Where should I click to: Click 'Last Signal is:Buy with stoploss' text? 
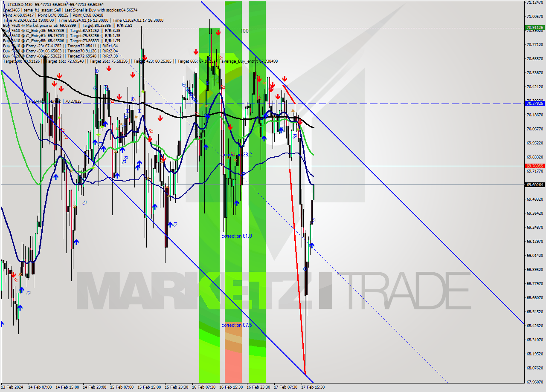click(x=92, y=9)
